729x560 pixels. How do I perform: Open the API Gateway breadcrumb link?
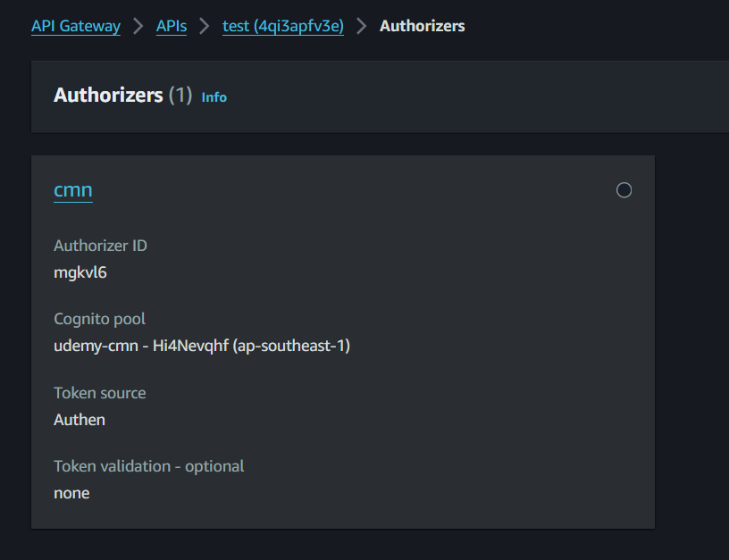(76, 26)
